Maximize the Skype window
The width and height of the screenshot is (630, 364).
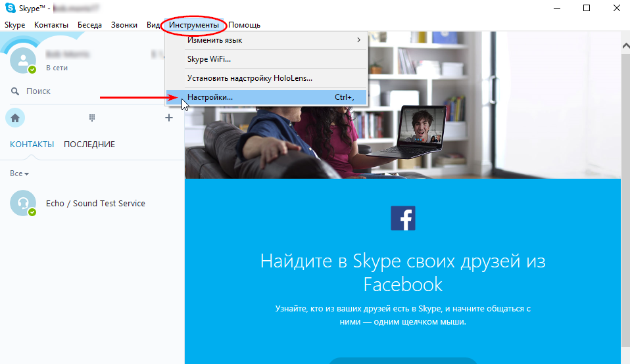pos(587,8)
